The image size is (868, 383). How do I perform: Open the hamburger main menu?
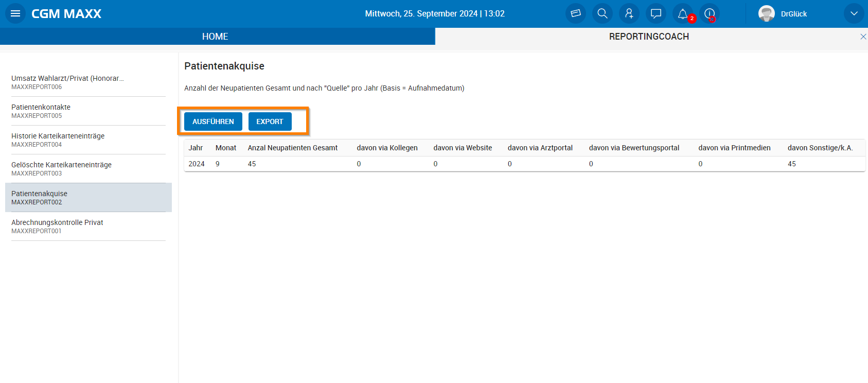click(15, 13)
